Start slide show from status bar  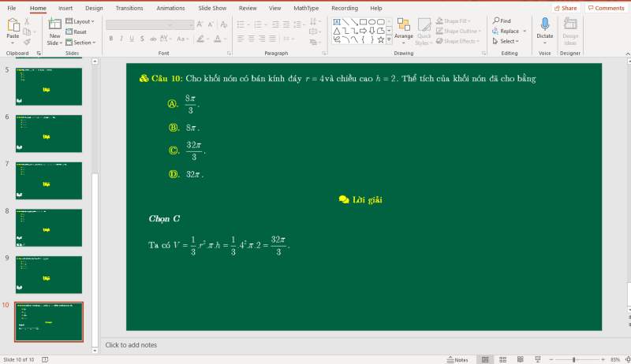point(538,359)
